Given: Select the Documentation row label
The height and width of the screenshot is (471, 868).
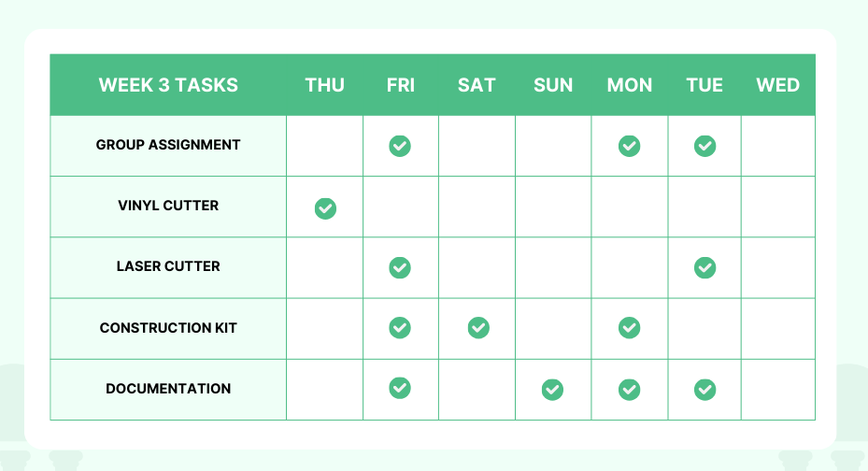Looking at the screenshot, I should (168, 389).
